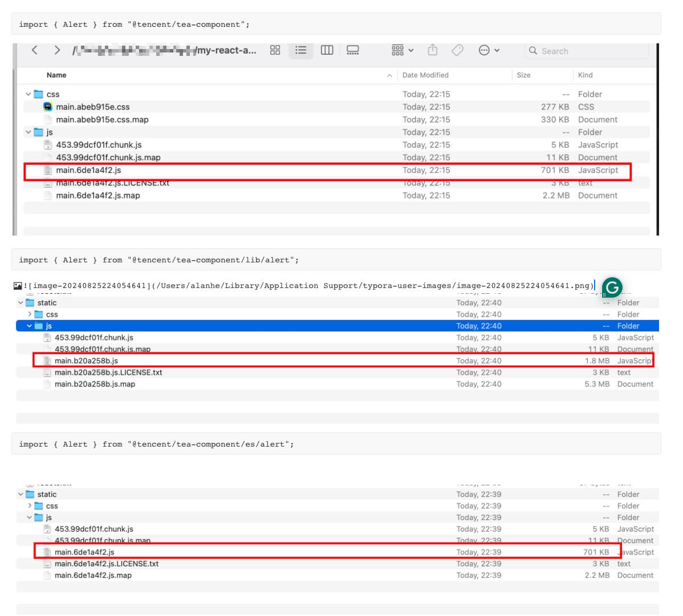Click the Finder Search field

[587, 51]
